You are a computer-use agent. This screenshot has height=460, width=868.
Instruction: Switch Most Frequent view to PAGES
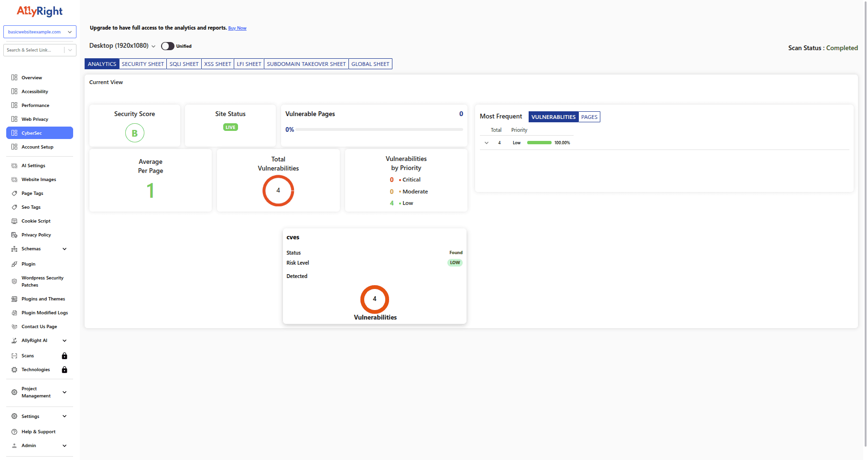click(x=589, y=117)
